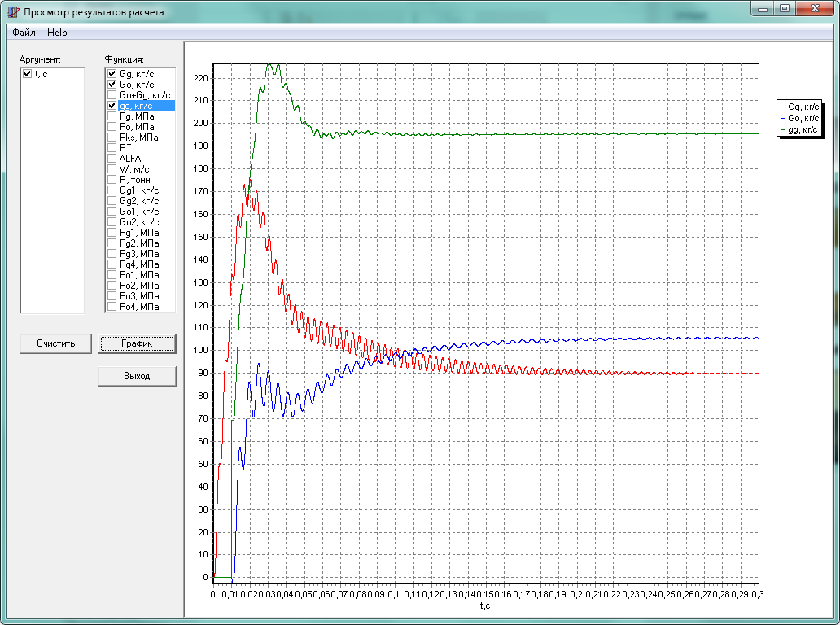The height and width of the screenshot is (625, 840).
Task: Toggle the t, c argument checkbox
Action: pyautogui.click(x=28, y=74)
